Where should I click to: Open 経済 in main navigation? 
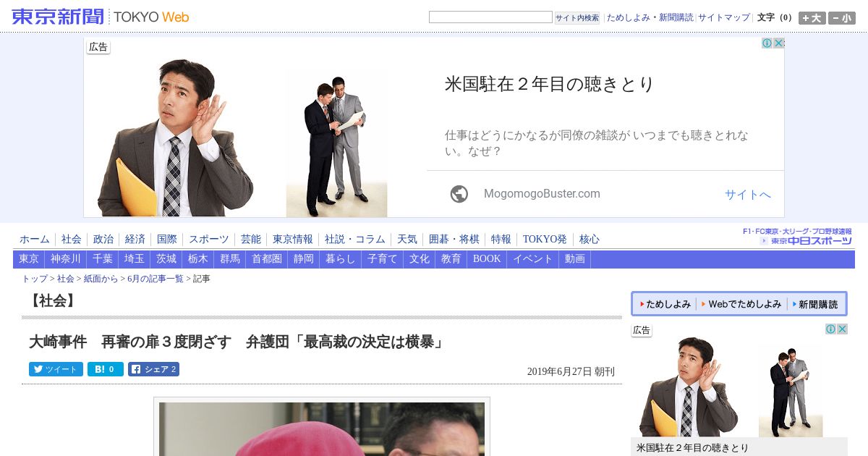[x=135, y=239]
